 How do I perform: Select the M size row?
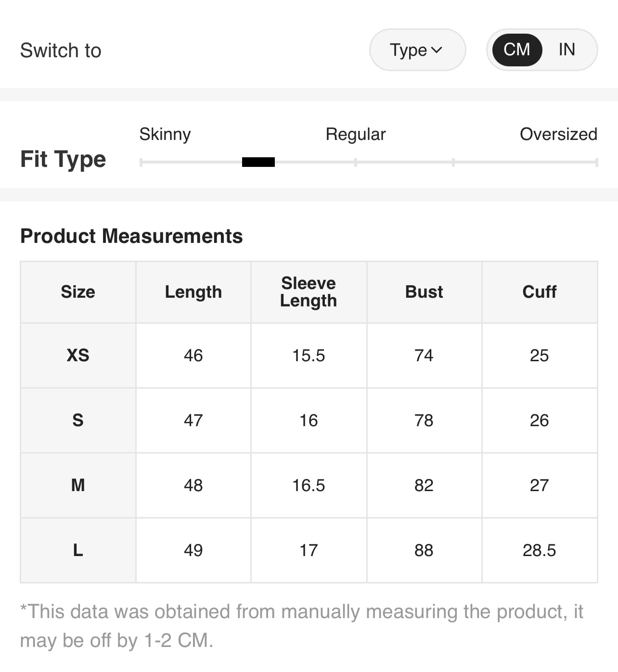tap(78, 485)
